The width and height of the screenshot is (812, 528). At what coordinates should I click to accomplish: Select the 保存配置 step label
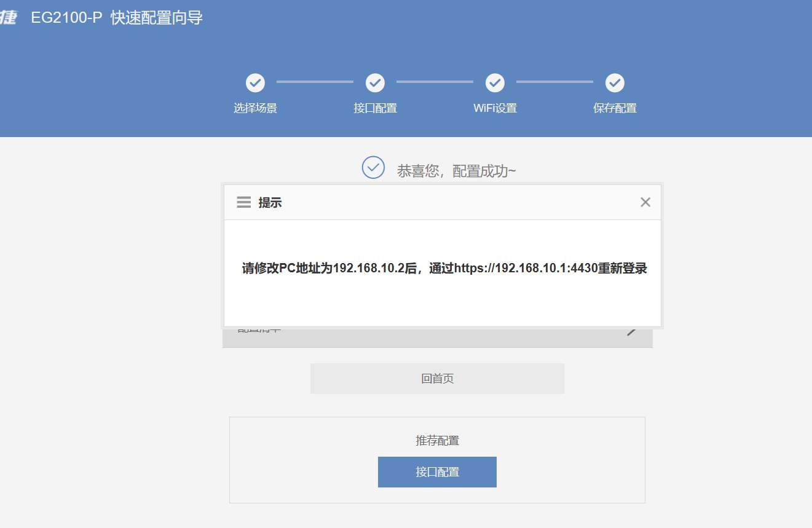click(x=615, y=109)
